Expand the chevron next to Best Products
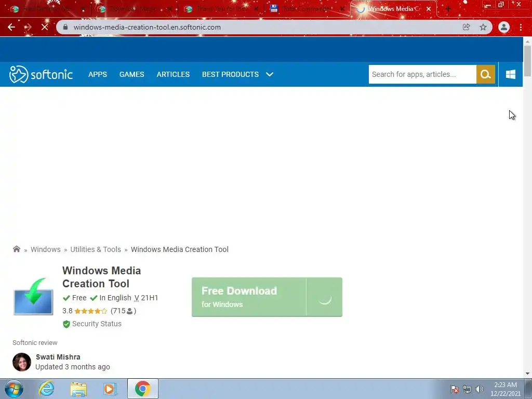This screenshot has width=532, height=399. coord(270,74)
